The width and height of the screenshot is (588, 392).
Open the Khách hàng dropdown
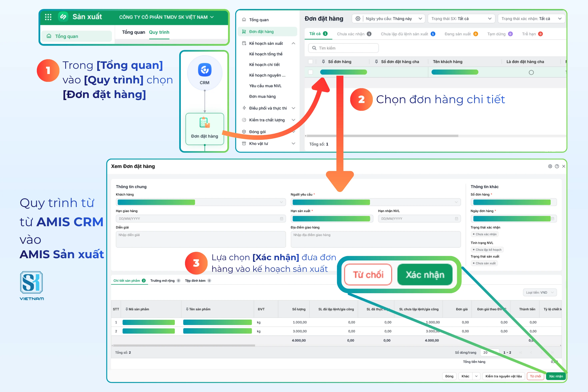pyautogui.click(x=201, y=202)
